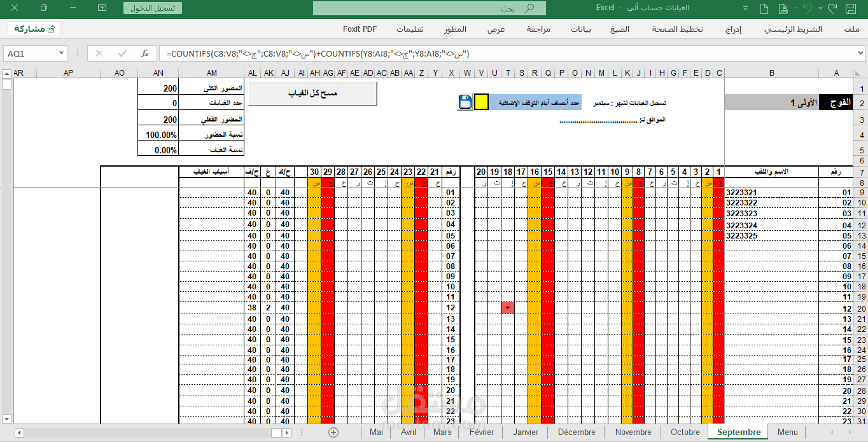Viewport: 868px width, 442px height.
Task: Select the Septembre sheet tab
Action: [x=739, y=432]
